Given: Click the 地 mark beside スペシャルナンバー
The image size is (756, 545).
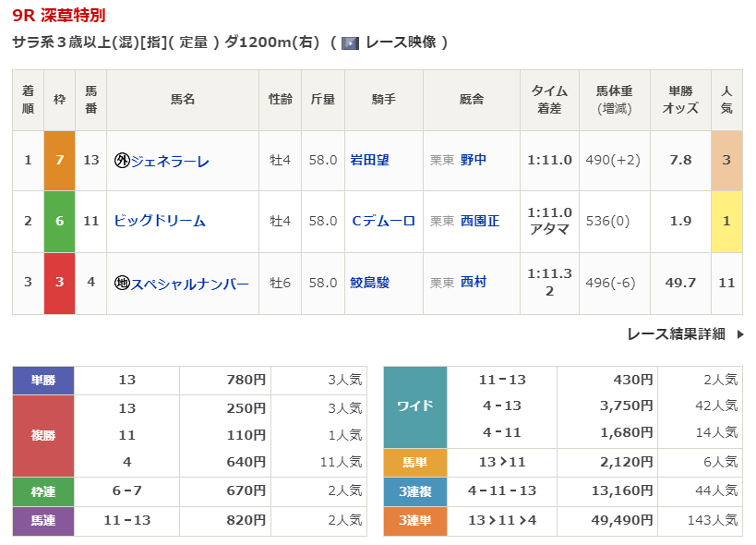Looking at the screenshot, I should (x=122, y=283).
